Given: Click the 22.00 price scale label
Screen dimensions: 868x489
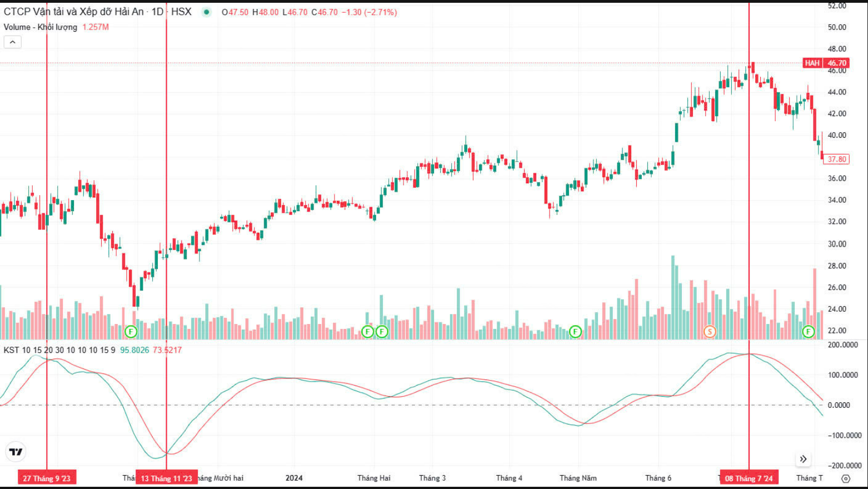Looking at the screenshot, I should pyautogui.click(x=837, y=331).
